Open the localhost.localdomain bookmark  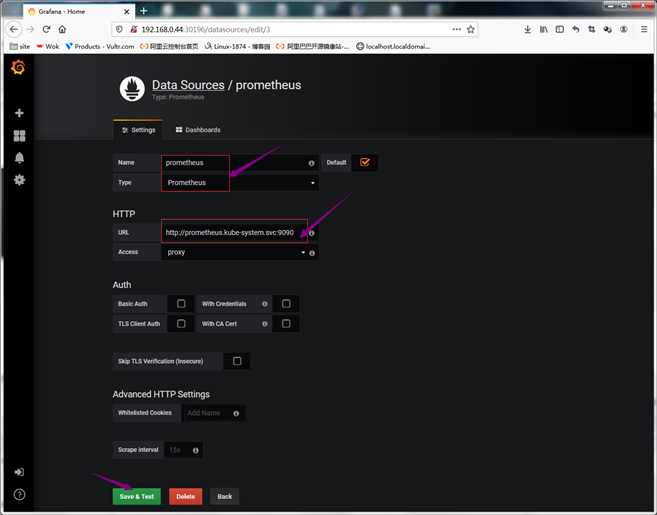393,47
